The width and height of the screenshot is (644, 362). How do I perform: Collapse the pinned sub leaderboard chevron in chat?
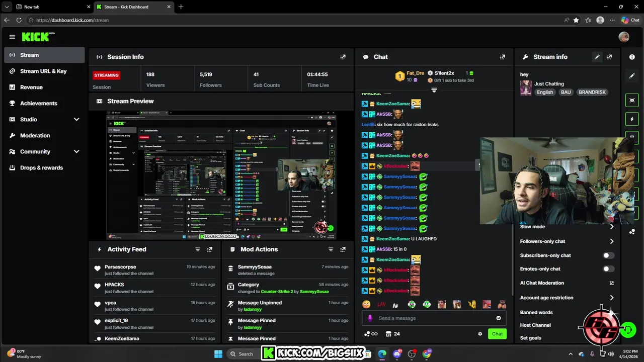(434, 90)
